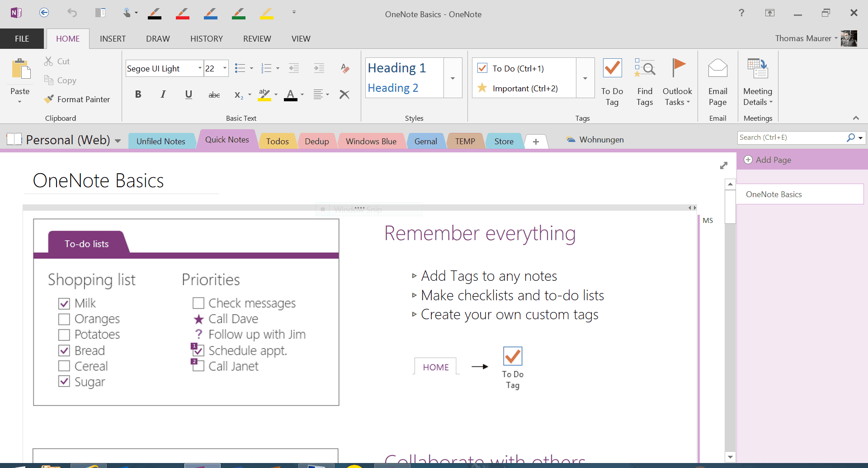Activate the Format Painter
Viewport: 868px width, 468px height.
tap(77, 99)
